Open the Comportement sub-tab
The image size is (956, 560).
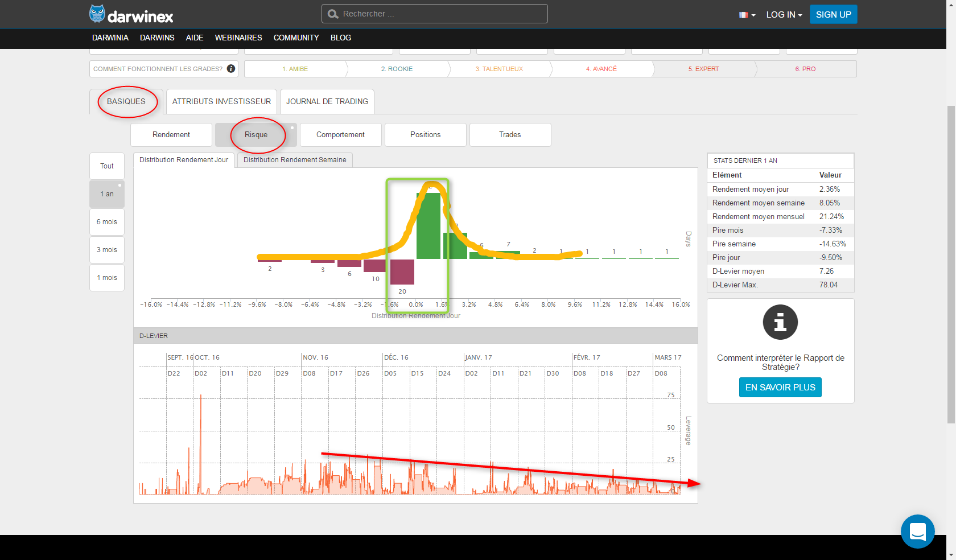340,135
